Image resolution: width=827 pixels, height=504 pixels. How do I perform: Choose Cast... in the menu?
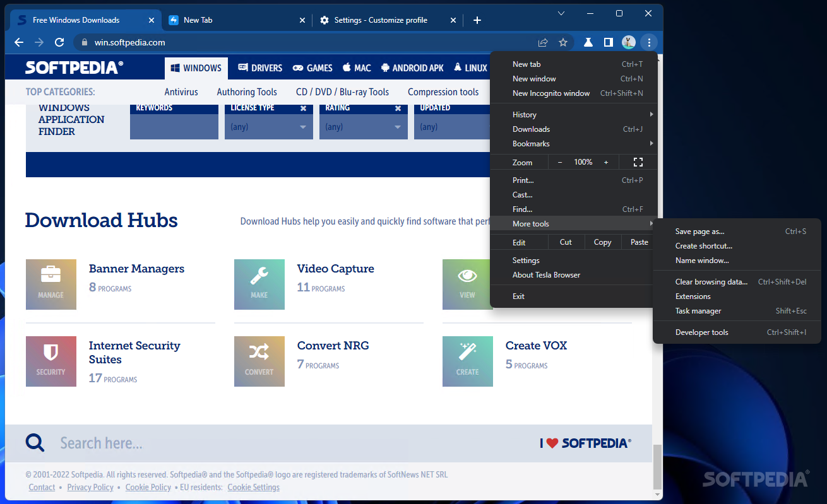point(574,195)
